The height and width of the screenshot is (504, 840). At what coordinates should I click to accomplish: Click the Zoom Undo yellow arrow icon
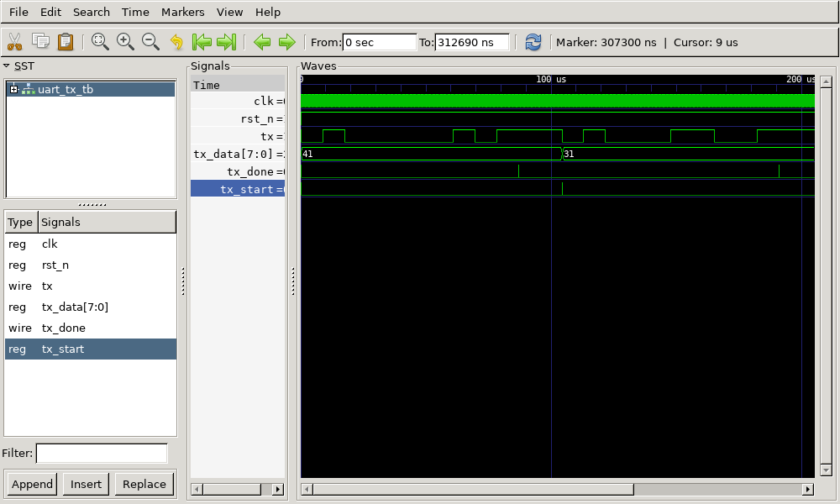coord(176,42)
